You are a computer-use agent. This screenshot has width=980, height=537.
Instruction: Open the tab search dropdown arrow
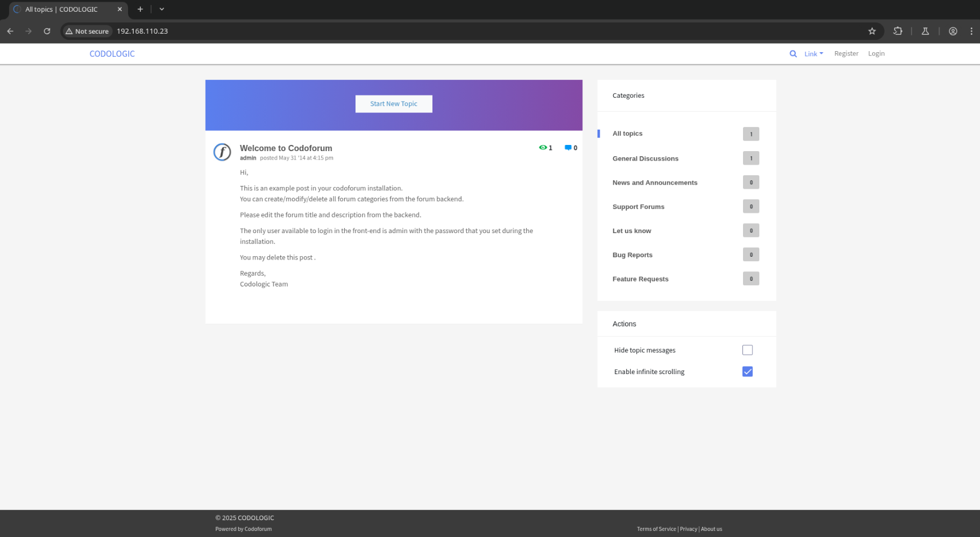(162, 9)
